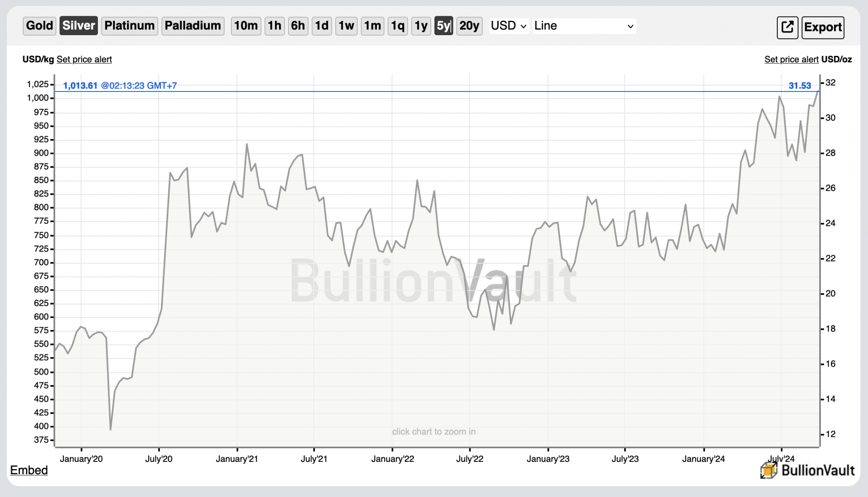Image resolution: width=868 pixels, height=497 pixels.
Task: Click the January'22 x-axis label
Action: coord(392,459)
